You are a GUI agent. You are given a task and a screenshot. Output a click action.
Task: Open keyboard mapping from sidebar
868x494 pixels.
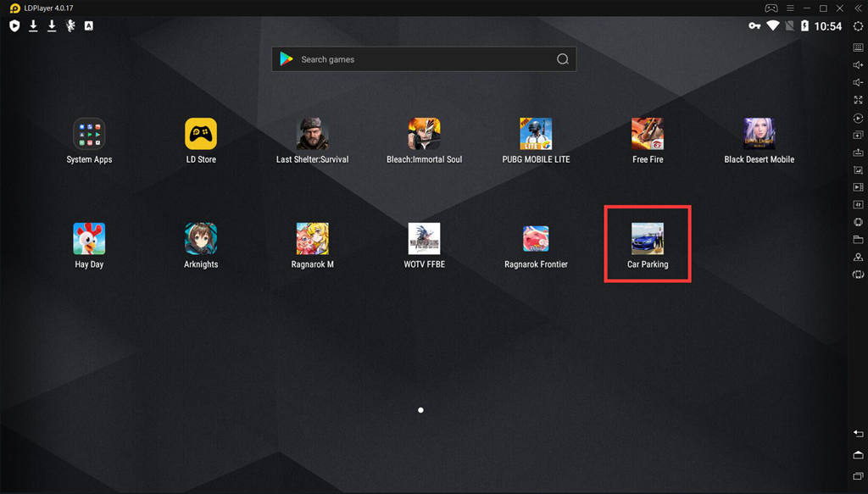click(x=858, y=47)
